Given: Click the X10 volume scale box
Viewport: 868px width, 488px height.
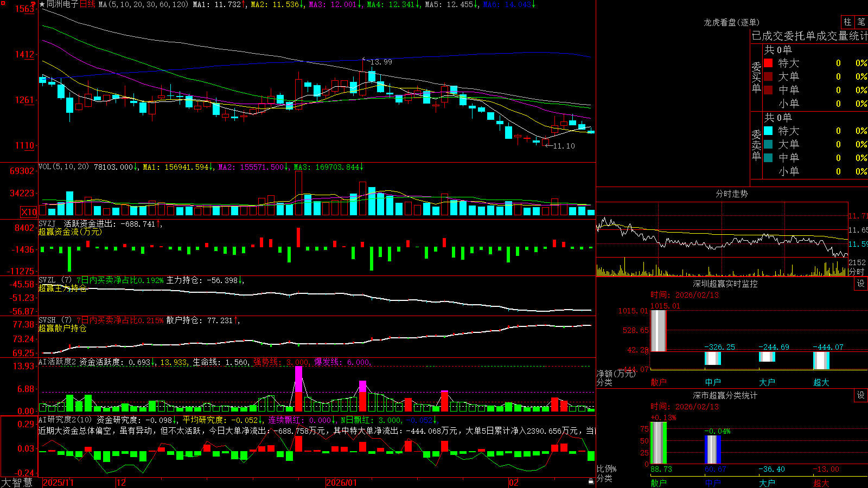Looking at the screenshot, I should pos(29,212).
